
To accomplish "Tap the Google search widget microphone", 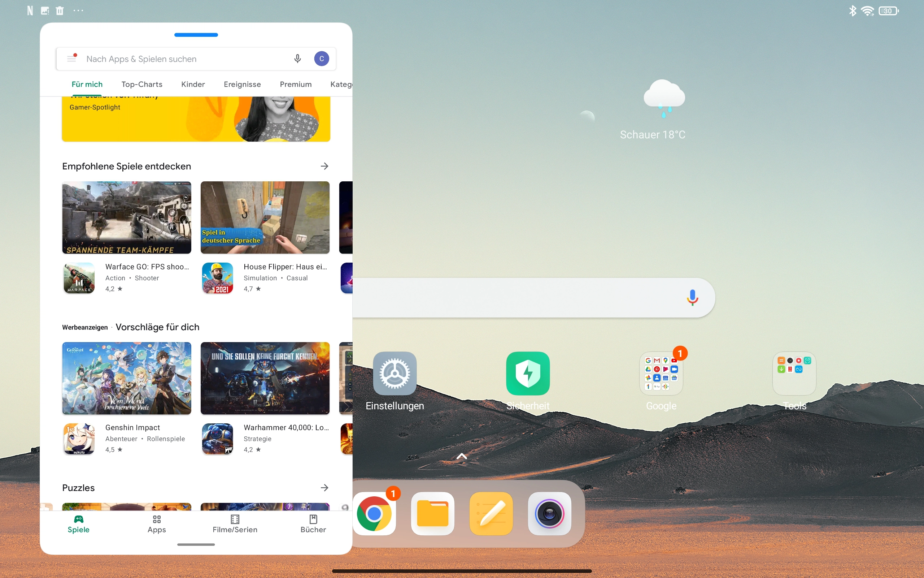I will (692, 297).
